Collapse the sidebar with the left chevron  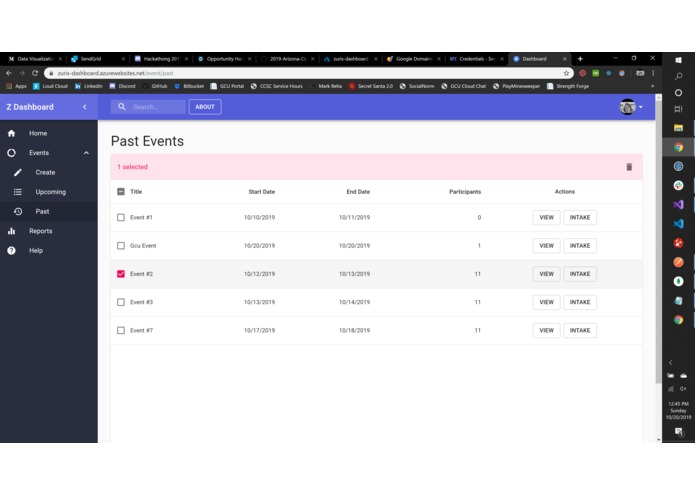[85, 107]
